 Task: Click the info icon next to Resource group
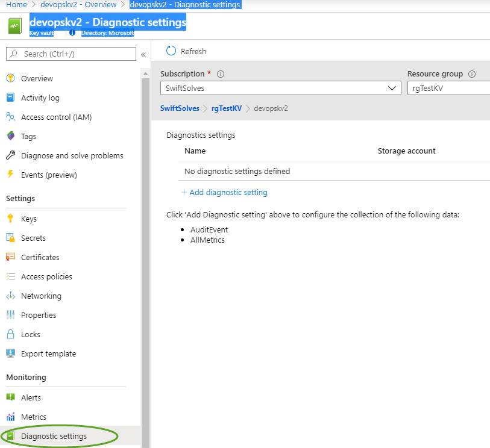472,74
